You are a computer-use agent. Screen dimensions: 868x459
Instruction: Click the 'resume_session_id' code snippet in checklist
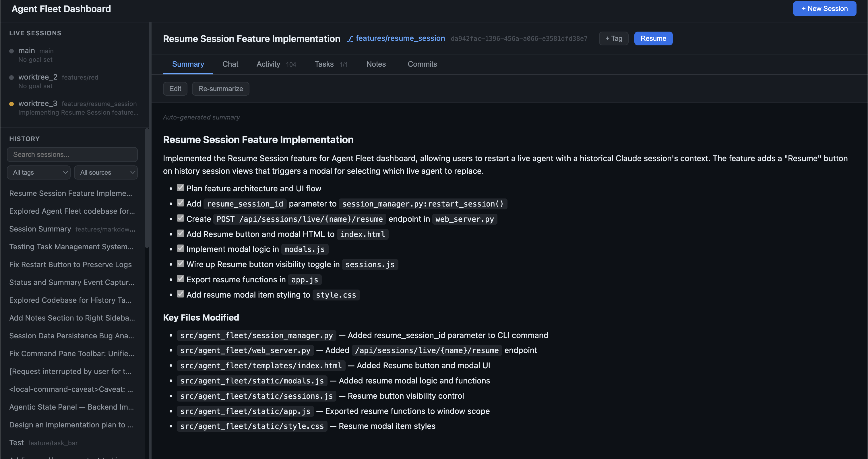tap(245, 204)
